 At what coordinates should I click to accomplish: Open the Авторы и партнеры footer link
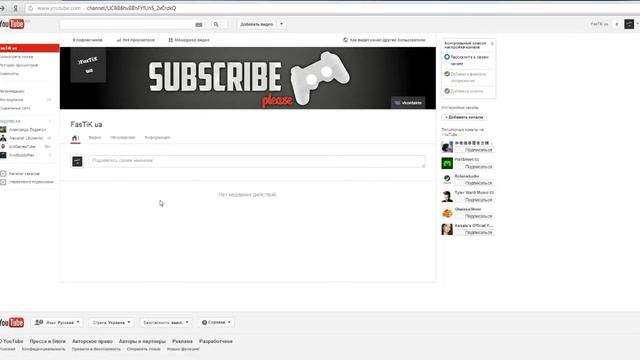142,341
